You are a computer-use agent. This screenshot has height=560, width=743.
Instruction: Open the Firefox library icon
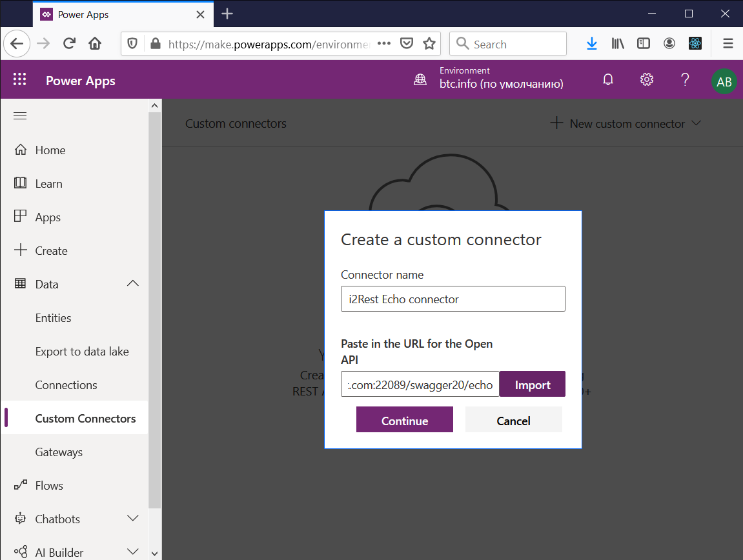tap(617, 44)
